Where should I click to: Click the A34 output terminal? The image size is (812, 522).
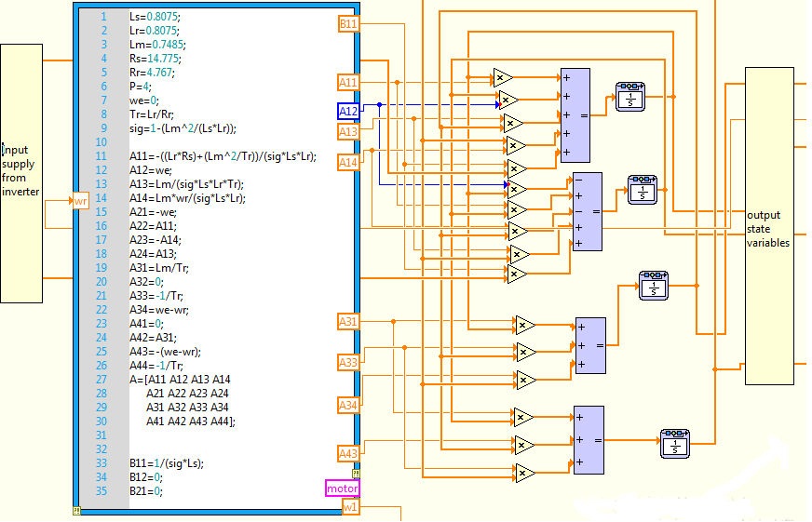pos(348,405)
